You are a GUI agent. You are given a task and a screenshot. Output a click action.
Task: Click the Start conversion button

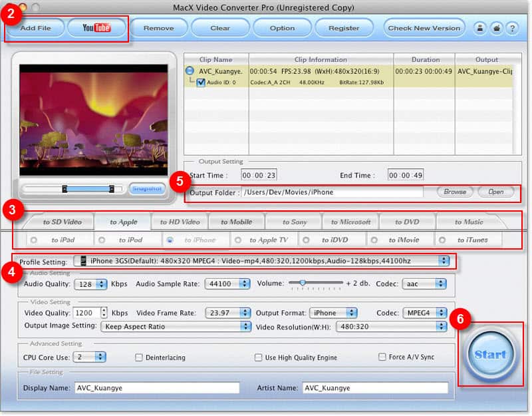[491, 355]
